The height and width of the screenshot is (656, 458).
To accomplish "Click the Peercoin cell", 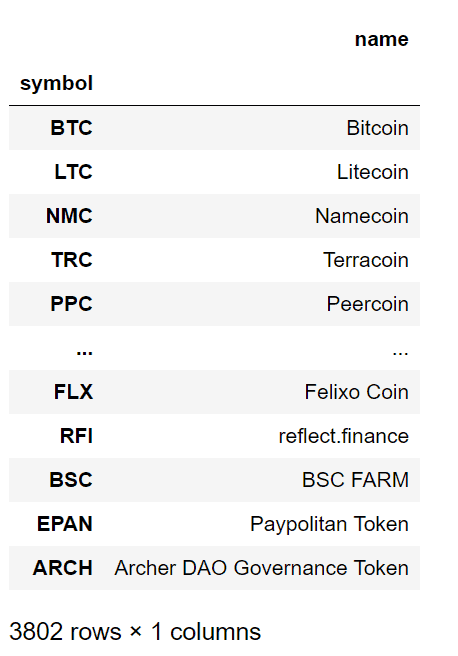I will 368,304.
